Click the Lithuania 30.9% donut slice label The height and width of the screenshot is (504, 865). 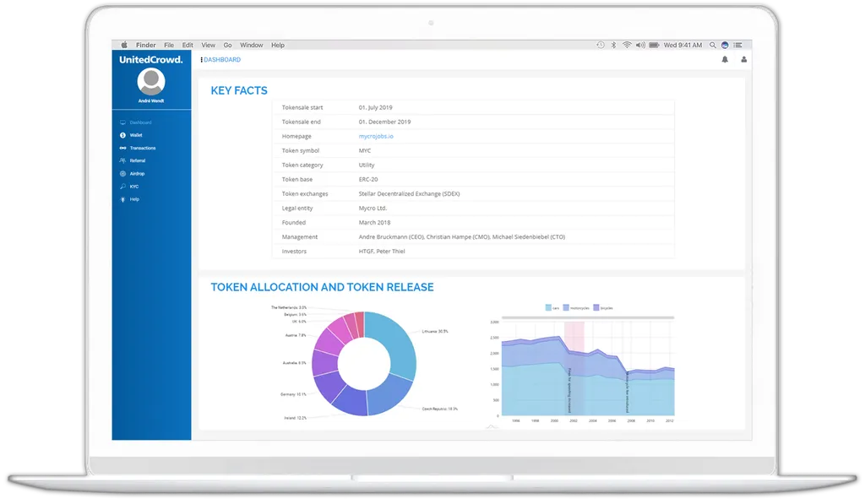point(435,332)
